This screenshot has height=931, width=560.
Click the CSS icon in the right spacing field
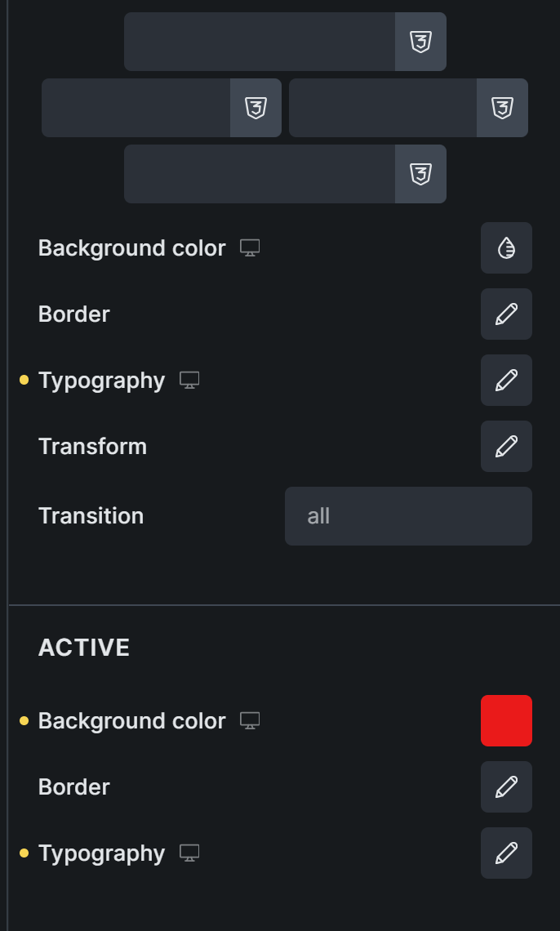click(502, 108)
